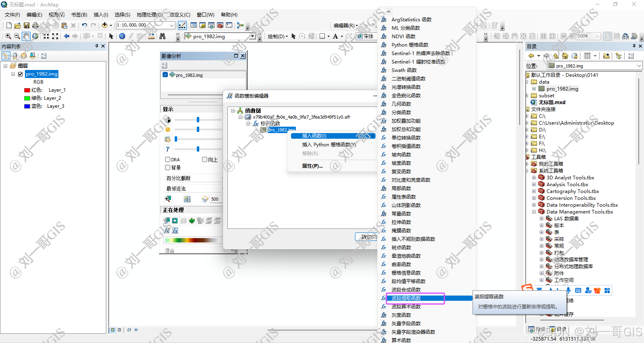Collapse the 图层 data frame node
Viewport: 644px width, 343px height.
pyautogui.click(x=5, y=66)
